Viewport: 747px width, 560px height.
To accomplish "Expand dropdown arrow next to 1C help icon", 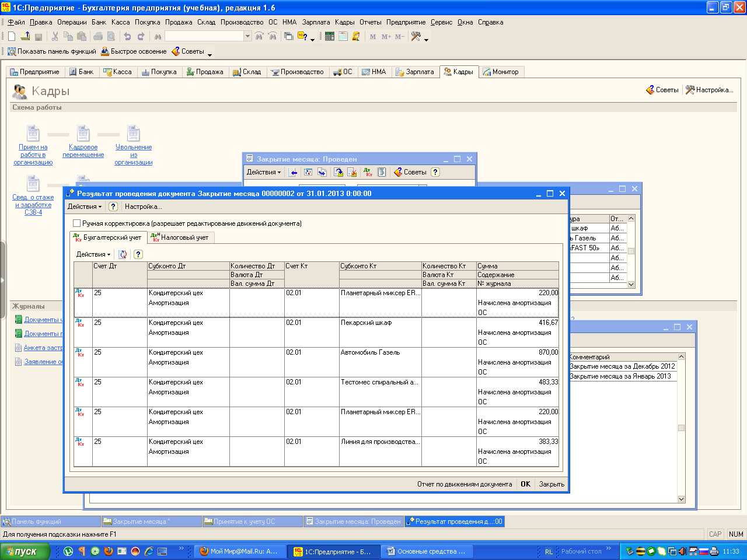I will (x=312, y=39).
